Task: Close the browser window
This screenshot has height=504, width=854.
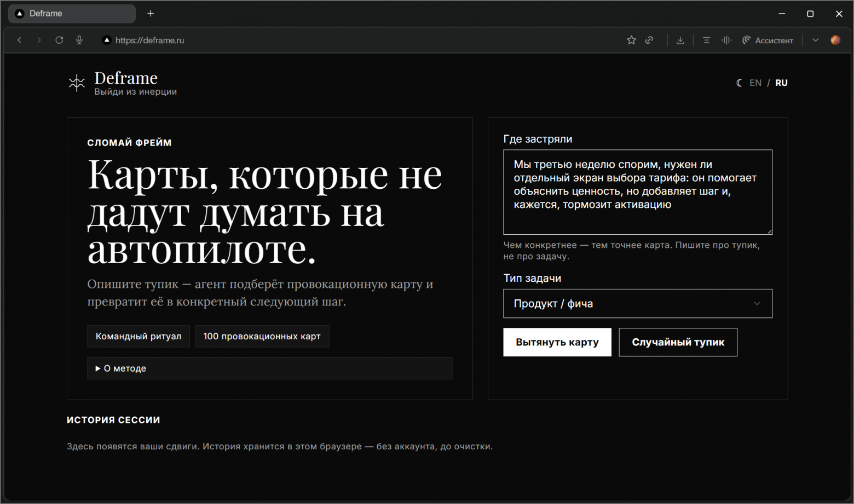Action: tap(839, 14)
